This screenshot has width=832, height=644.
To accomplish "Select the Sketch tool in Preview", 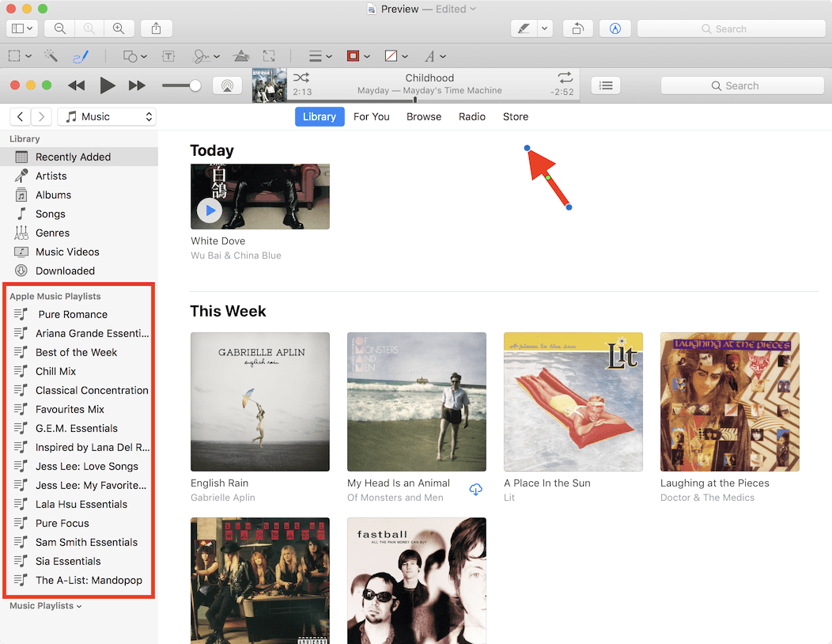I will [x=81, y=56].
